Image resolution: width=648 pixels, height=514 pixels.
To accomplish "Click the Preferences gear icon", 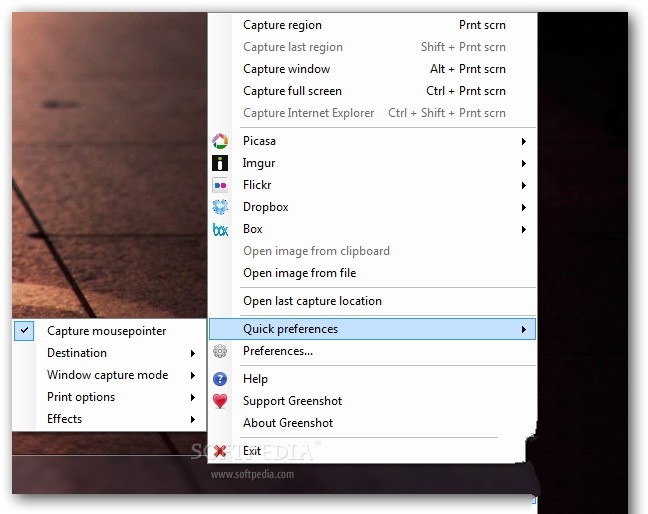I will pos(220,351).
